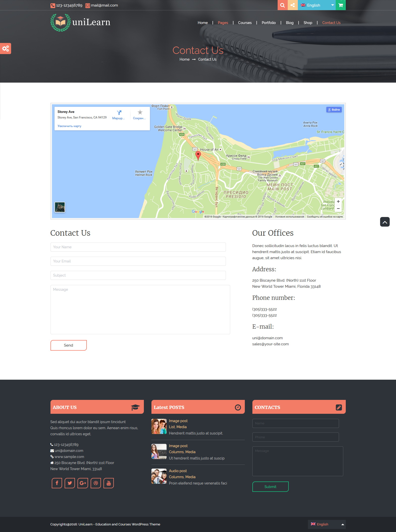Click www.sample.com link in footer
The height and width of the screenshot is (532, 396).
point(69,456)
